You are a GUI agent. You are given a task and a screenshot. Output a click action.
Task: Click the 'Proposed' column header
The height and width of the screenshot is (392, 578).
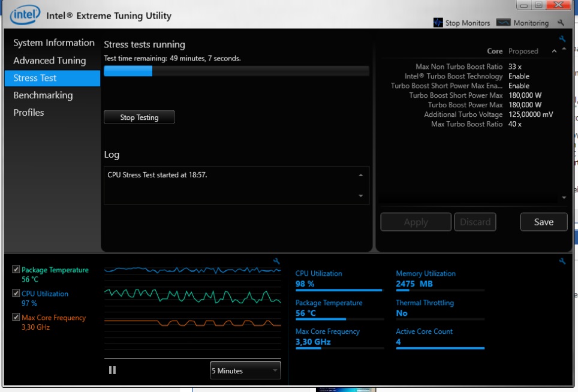click(523, 51)
